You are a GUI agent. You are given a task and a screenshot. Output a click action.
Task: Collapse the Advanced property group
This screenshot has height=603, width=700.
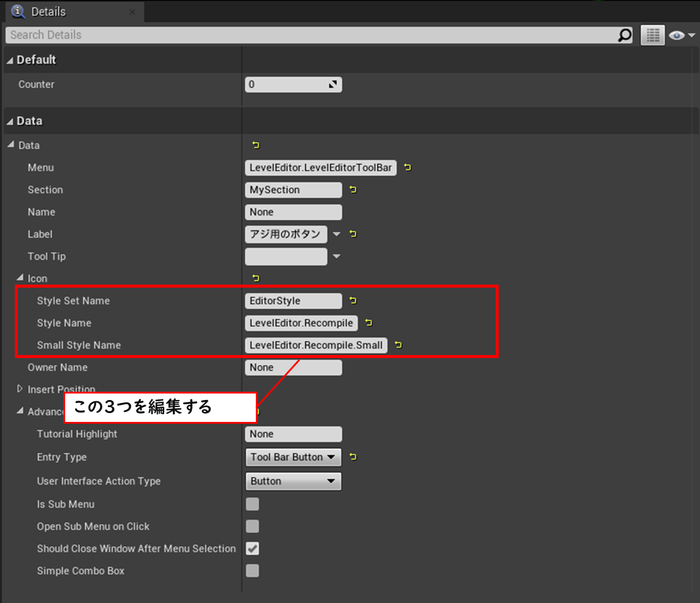pyautogui.click(x=20, y=411)
